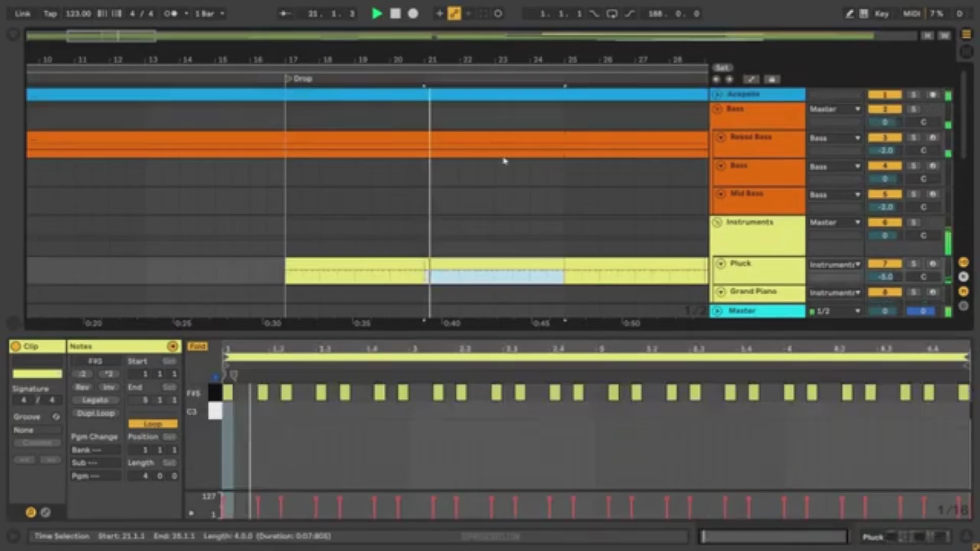Click the Arrangement Record button

point(413,14)
